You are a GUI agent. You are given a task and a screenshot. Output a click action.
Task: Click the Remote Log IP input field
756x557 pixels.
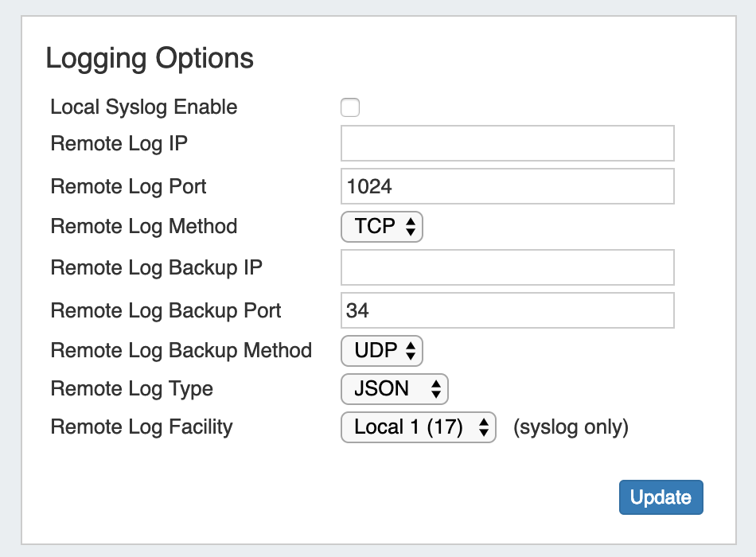tap(507, 143)
